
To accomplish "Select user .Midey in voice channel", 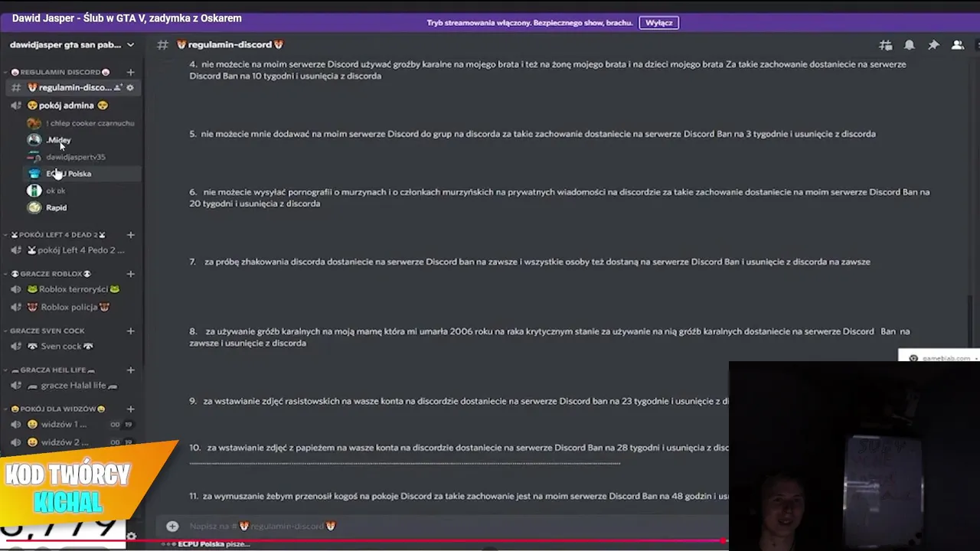I will click(57, 140).
